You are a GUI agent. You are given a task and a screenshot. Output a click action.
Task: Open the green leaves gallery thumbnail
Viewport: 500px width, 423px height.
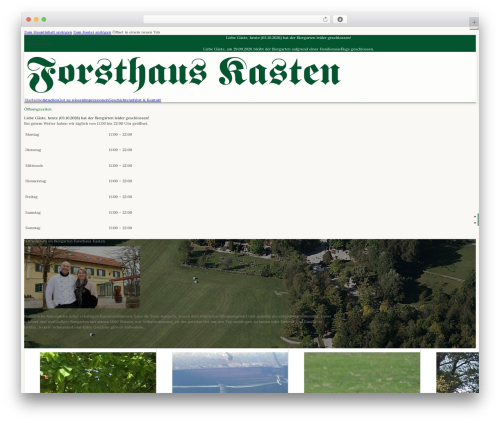click(x=98, y=372)
